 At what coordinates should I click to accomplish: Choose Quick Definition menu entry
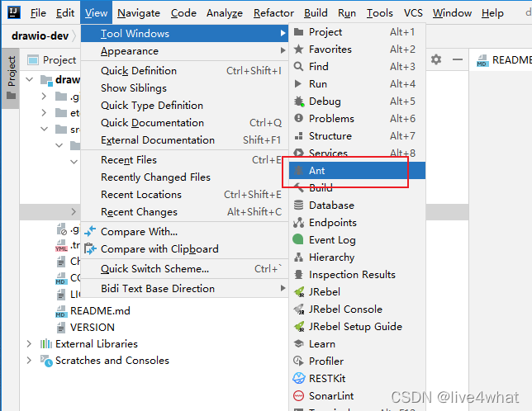(184, 70)
